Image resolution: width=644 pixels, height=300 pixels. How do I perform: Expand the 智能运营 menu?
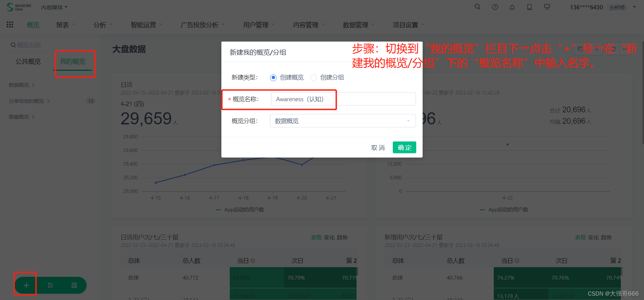tap(146, 25)
